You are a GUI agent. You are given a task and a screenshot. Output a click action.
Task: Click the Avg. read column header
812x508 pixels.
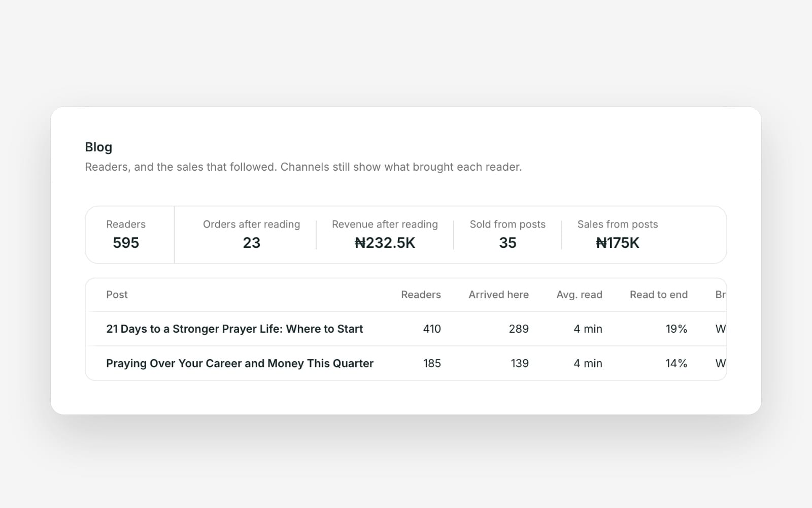tap(579, 295)
